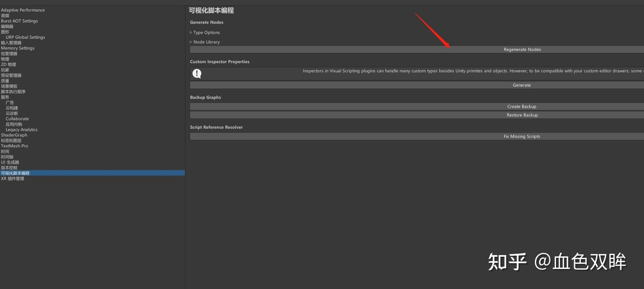Open Legacy Analytics settings
This screenshot has width=644, height=289.
[x=21, y=129]
